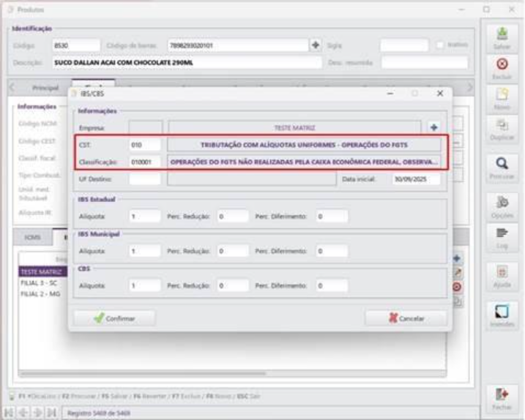Click the Desc. resumida field
This screenshot has height=420, width=525.
click(x=425, y=63)
